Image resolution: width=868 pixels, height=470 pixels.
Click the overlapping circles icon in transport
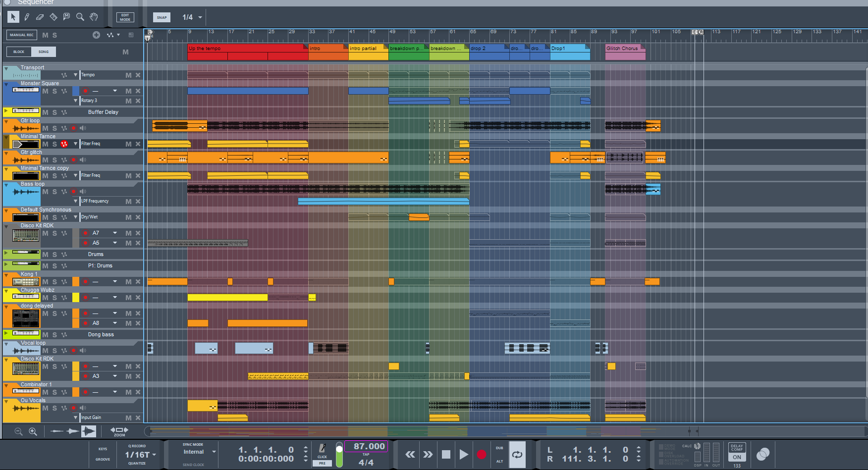coord(763,454)
